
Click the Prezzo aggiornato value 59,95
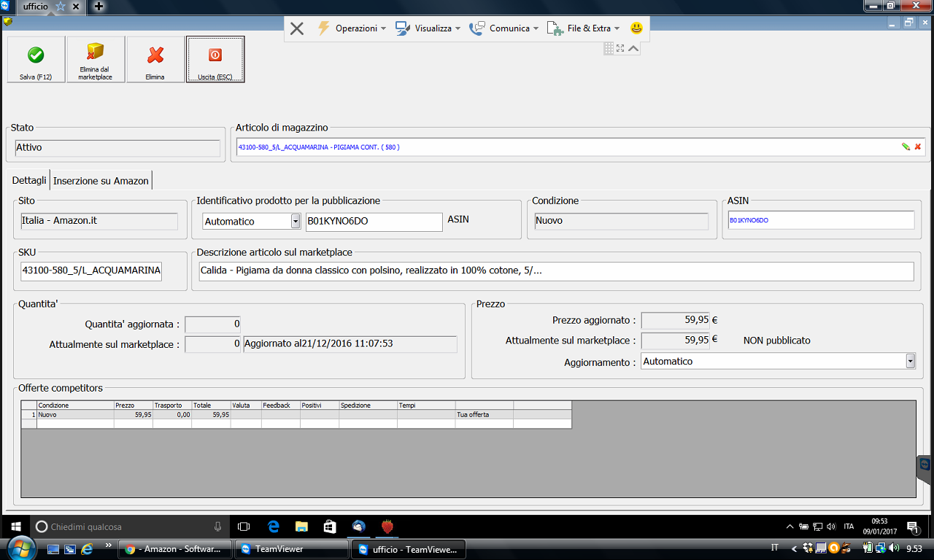click(675, 320)
